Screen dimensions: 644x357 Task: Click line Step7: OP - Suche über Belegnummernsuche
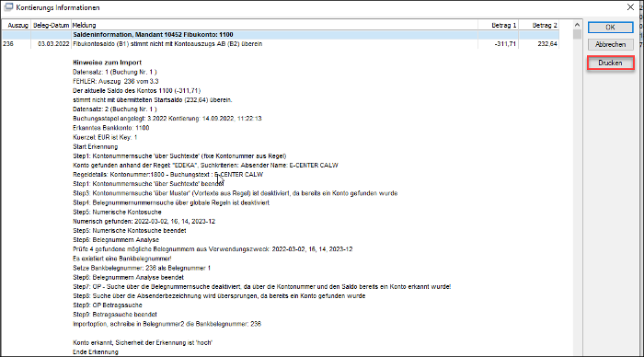(262, 286)
